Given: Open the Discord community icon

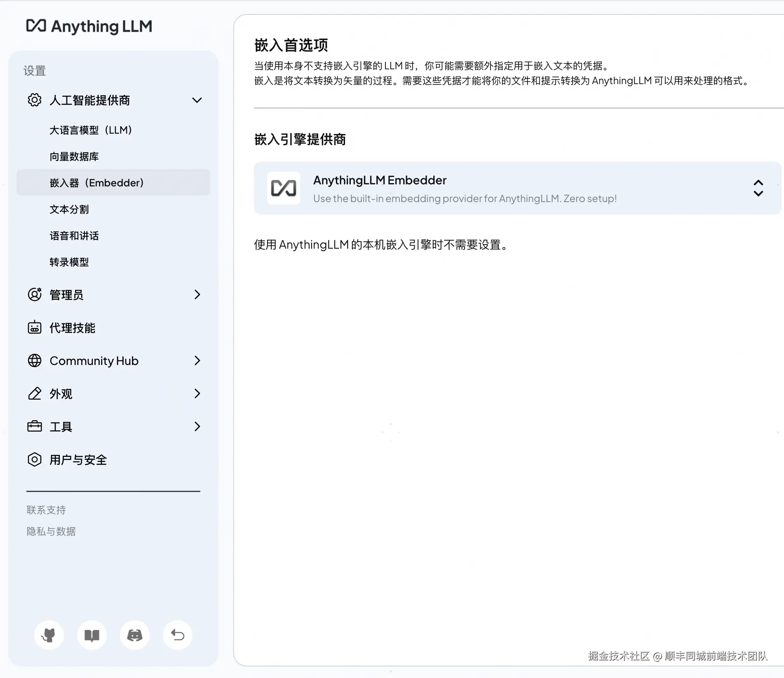Looking at the screenshot, I should (134, 636).
